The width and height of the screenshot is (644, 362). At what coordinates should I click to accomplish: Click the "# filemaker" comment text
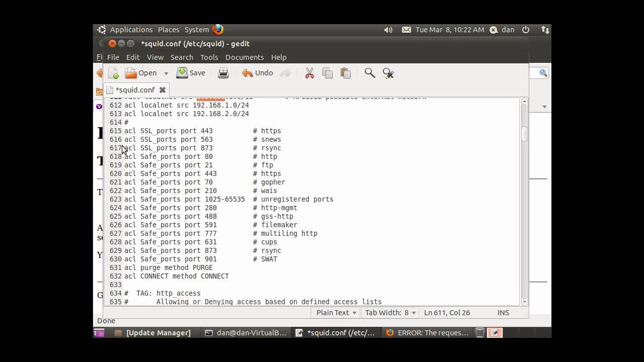[x=275, y=225]
